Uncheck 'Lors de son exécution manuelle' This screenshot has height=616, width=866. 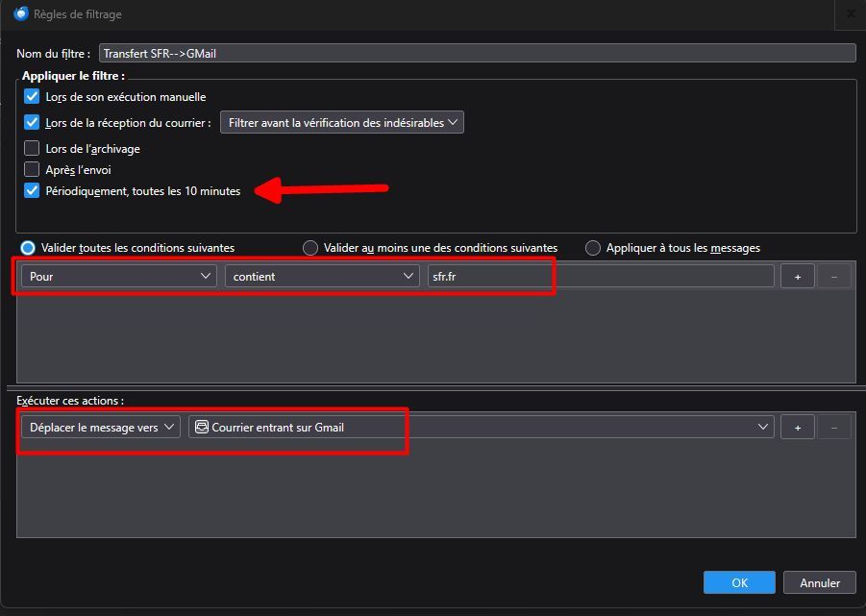[32, 96]
